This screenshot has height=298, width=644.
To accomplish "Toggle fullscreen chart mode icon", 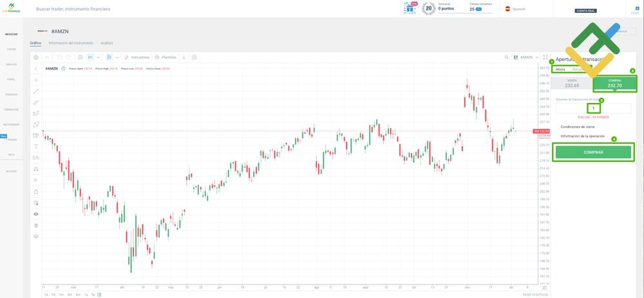I will tap(545, 57).
